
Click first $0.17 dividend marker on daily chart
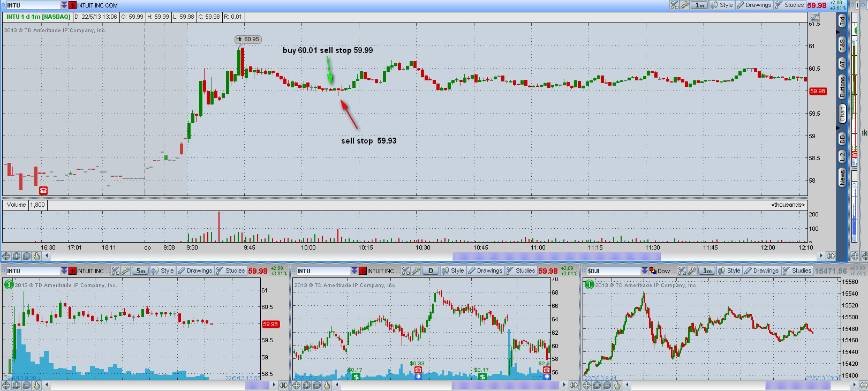pos(356,377)
